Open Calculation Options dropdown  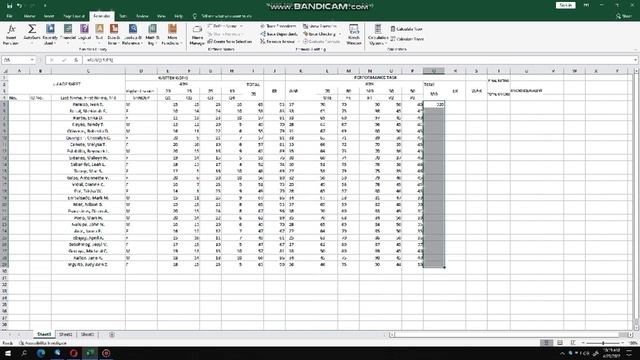tap(378, 34)
